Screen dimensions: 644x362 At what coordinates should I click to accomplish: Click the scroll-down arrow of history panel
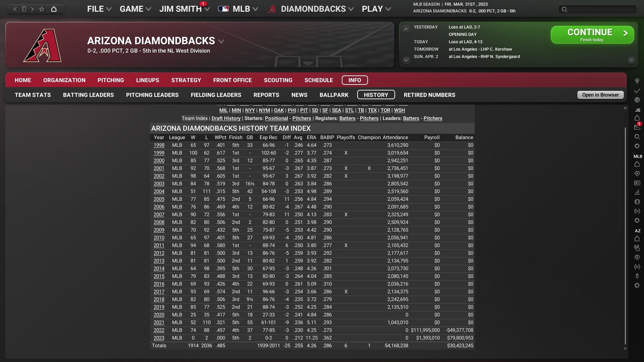pos(625,349)
